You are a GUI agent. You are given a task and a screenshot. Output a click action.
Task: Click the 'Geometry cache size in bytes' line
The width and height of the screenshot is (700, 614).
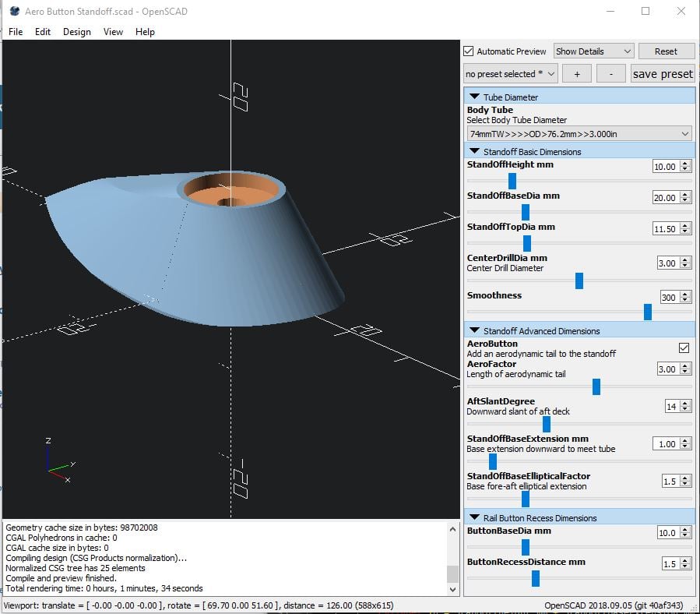point(81,528)
